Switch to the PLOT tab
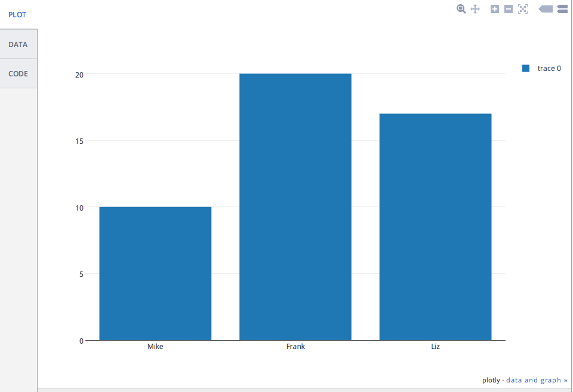 tap(17, 14)
